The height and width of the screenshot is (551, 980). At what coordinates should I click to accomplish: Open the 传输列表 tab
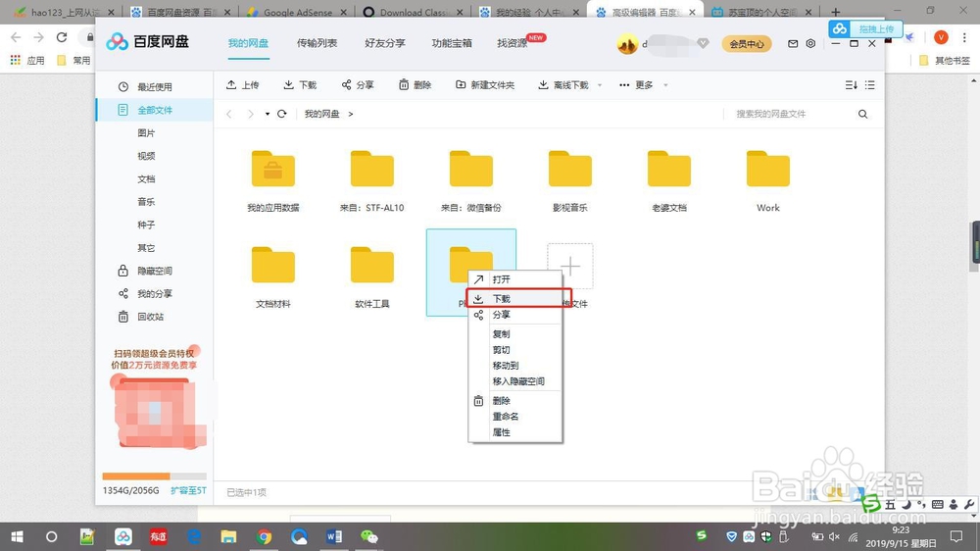tap(317, 43)
